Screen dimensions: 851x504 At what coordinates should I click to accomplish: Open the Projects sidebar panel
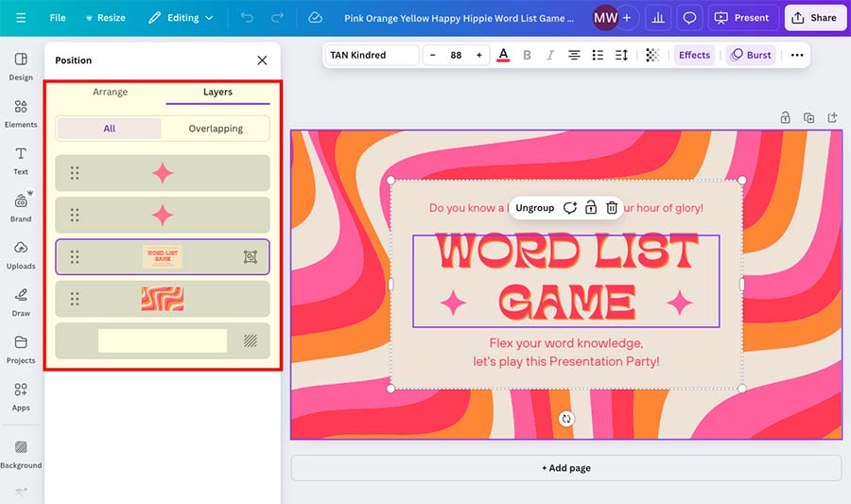[21, 349]
